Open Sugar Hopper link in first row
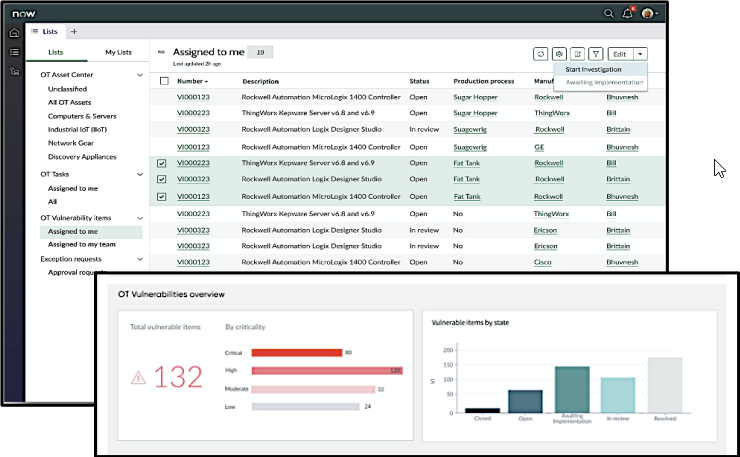This screenshot has width=740, height=457. 475,97
